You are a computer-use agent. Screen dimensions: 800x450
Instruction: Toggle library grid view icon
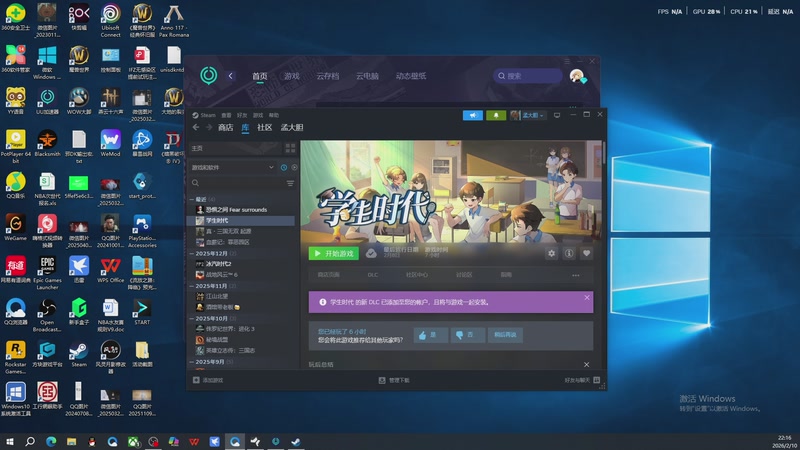point(290,148)
